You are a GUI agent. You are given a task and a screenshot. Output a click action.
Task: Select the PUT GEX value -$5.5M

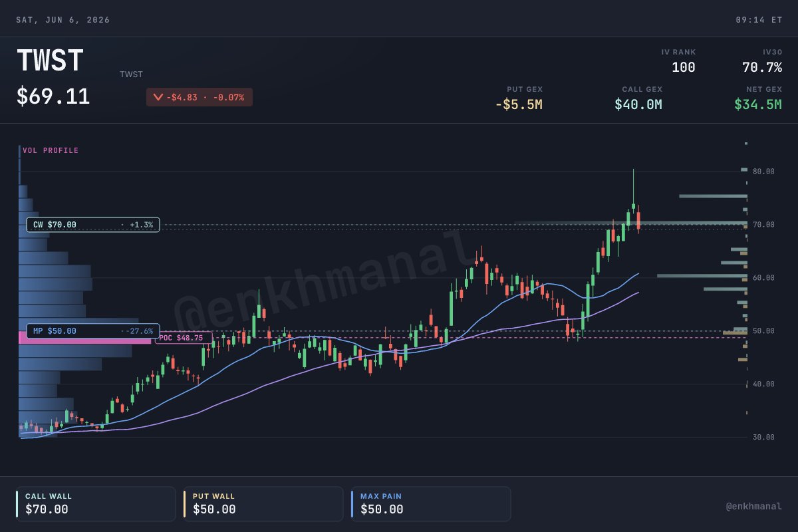(x=518, y=104)
